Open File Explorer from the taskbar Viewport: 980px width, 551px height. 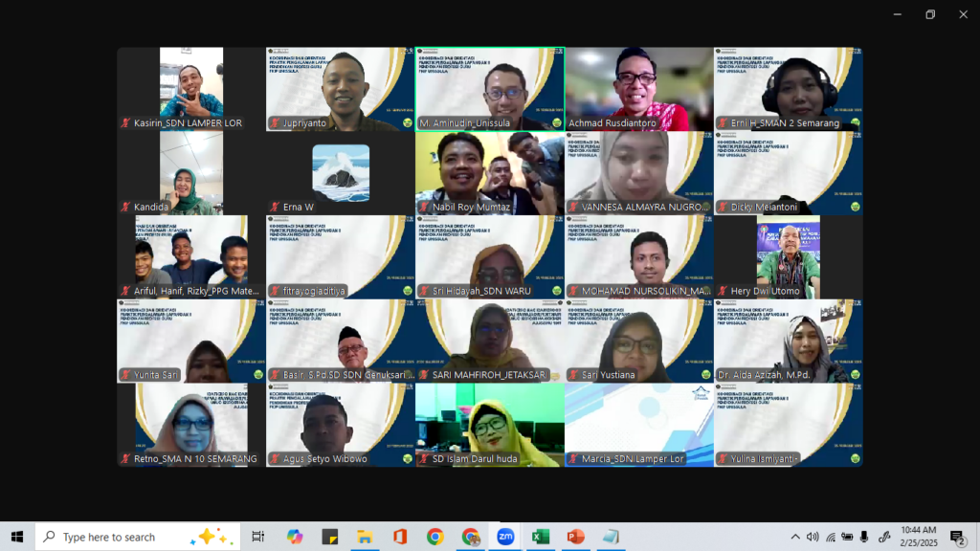(x=365, y=537)
